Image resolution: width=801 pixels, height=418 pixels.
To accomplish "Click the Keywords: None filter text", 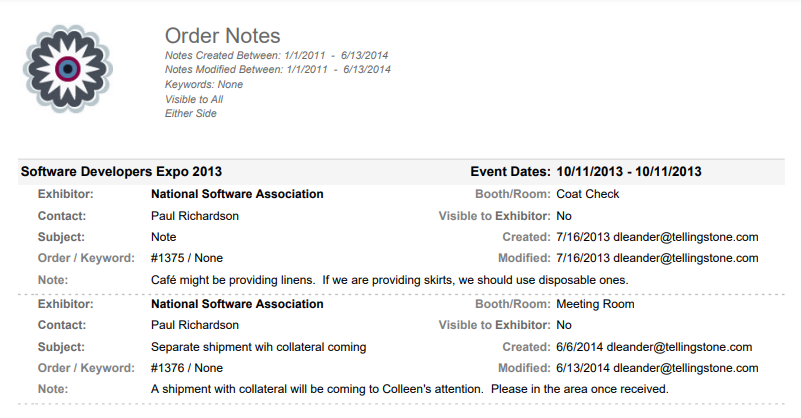I will pyautogui.click(x=203, y=84).
